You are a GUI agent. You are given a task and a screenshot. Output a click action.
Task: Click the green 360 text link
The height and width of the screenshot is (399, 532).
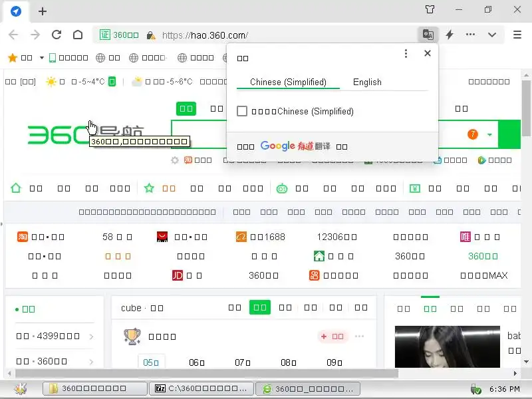pos(483,256)
